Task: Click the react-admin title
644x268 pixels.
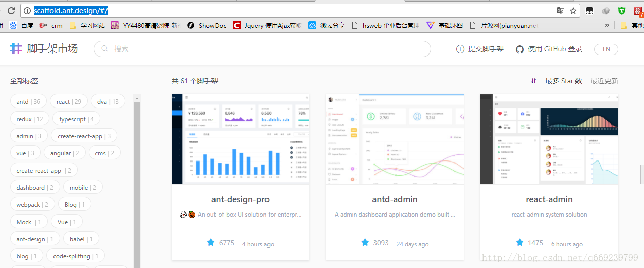Action: 549,199
